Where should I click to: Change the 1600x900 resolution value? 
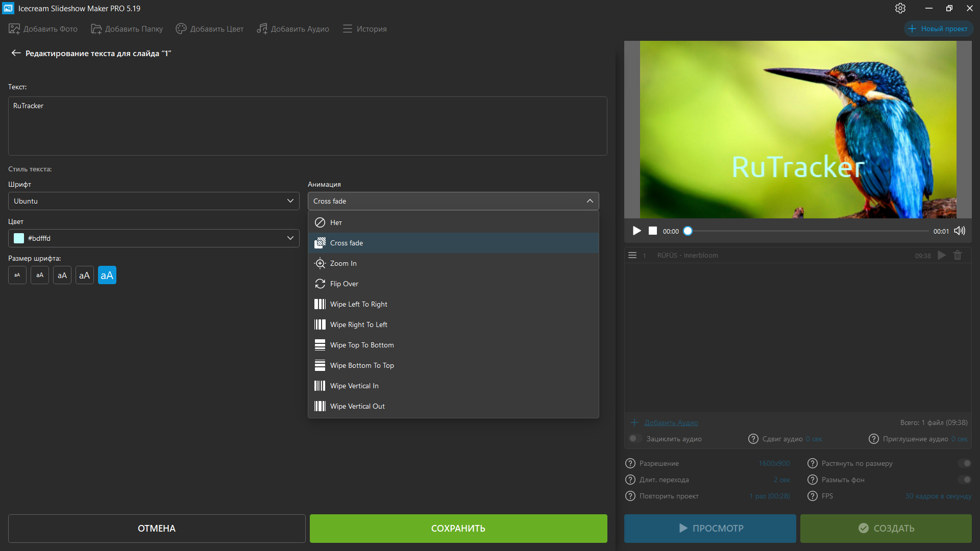pos(774,463)
